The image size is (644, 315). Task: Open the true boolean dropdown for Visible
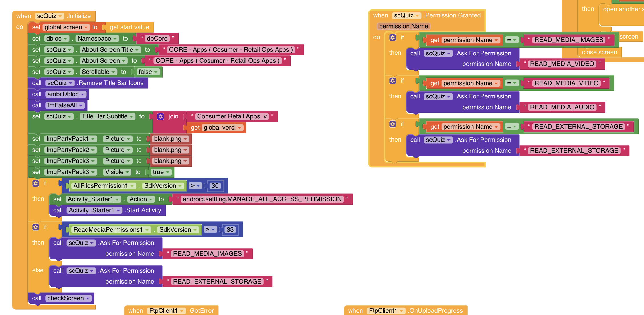(168, 172)
